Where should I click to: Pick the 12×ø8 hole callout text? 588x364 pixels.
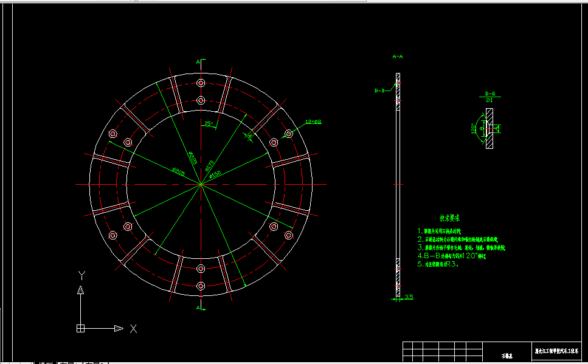point(314,122)
